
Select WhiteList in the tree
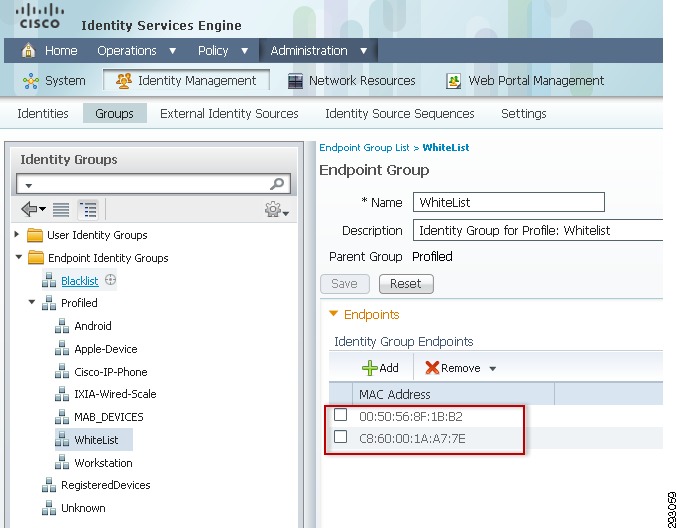coord(96,440)
